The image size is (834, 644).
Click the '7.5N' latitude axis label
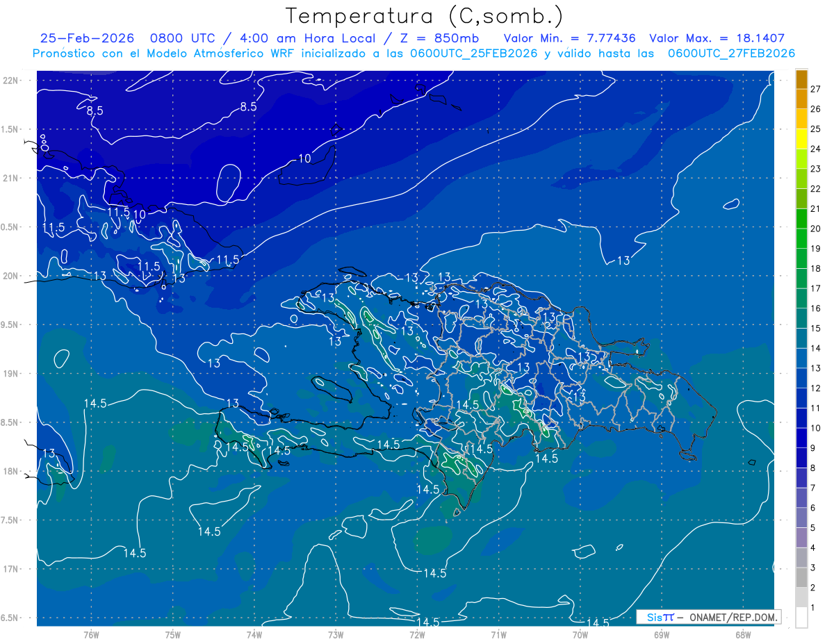coord(10,520)
